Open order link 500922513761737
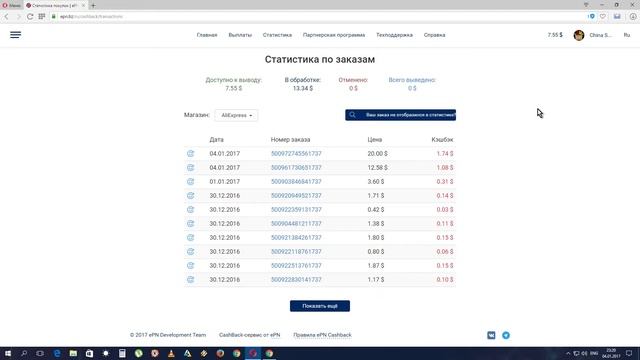 (x=296, y=265)
